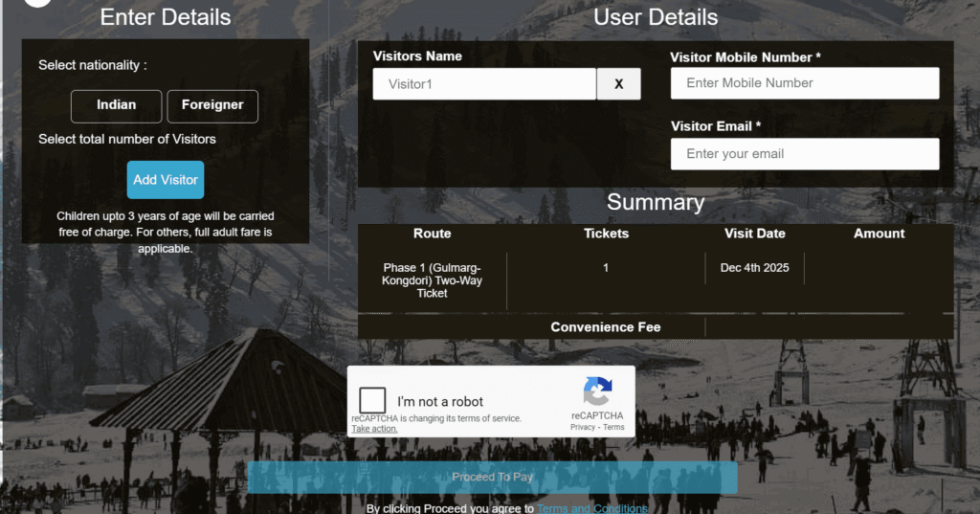Image resolution: width=980 pixels, height=514 pixels.
Task: Click the Enter Details heading
Action: pos(166,17)
